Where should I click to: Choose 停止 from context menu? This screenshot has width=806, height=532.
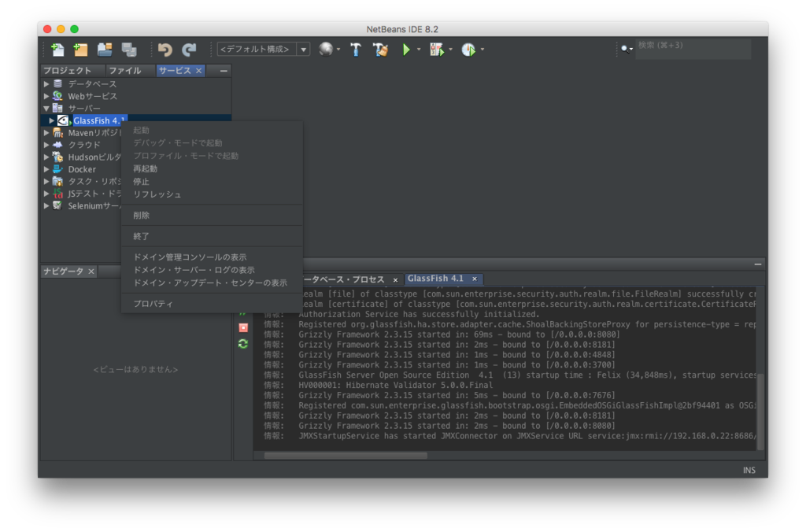coord(212,182)
